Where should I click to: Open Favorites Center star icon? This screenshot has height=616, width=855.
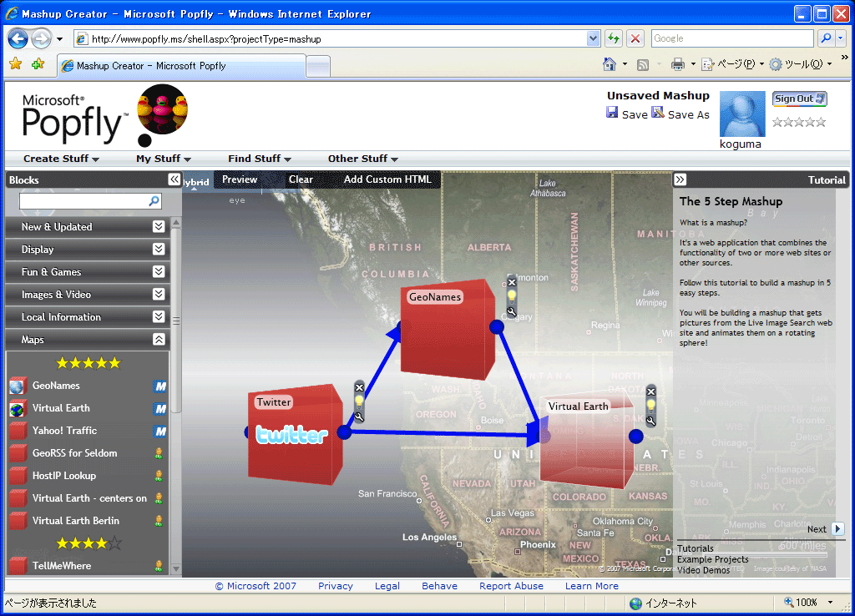pyautogui.click(x=15, y=64)
